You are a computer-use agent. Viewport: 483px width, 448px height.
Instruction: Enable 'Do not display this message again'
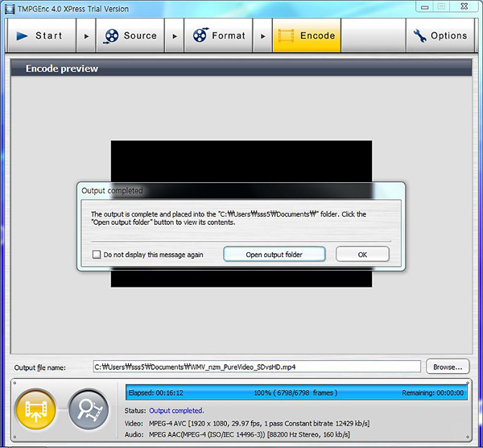pos(97,255)
